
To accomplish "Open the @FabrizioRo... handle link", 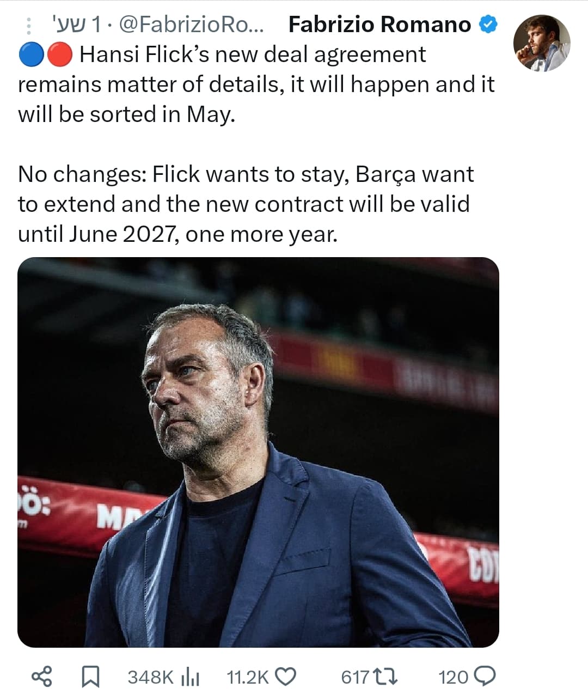I will click(191, 25).
